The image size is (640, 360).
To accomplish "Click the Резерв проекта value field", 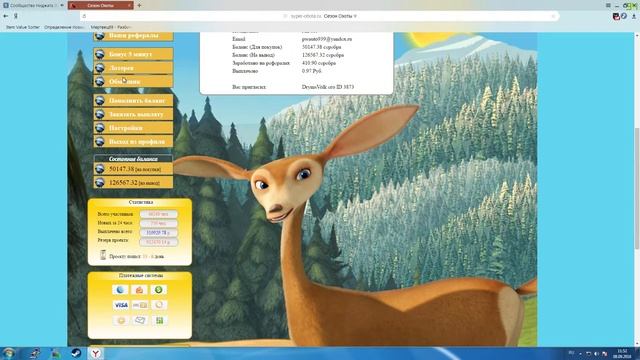I will pyautogui.click(x=158, y=242).
